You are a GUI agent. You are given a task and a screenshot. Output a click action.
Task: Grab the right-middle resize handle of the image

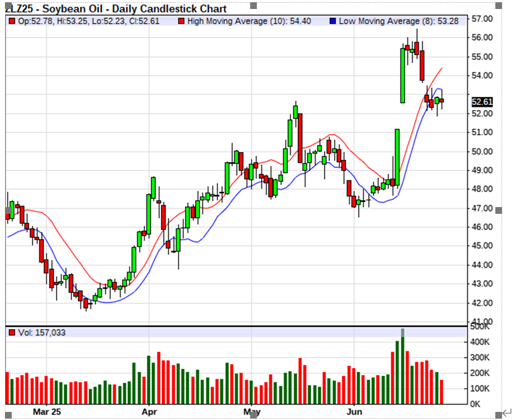tap(498, 210)
